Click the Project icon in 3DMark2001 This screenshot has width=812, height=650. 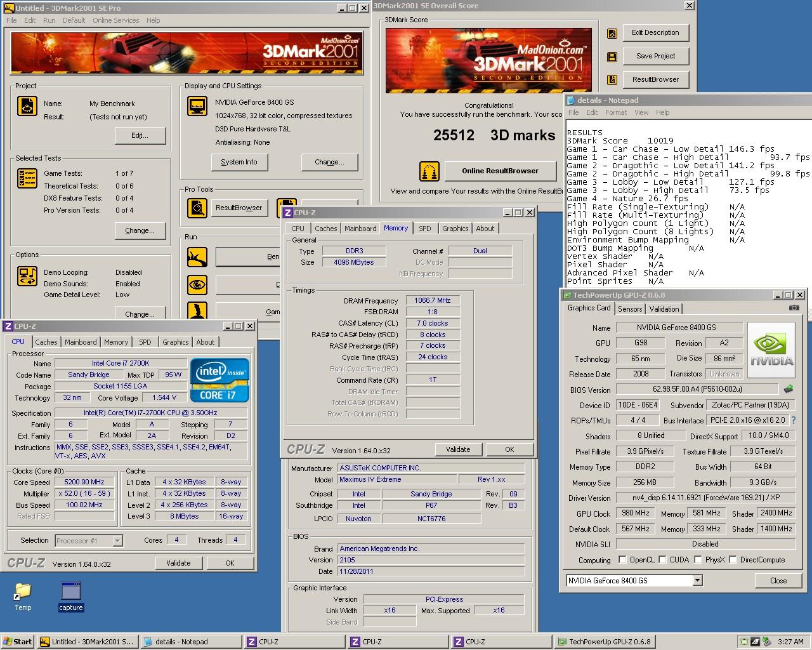pos(27,106)
